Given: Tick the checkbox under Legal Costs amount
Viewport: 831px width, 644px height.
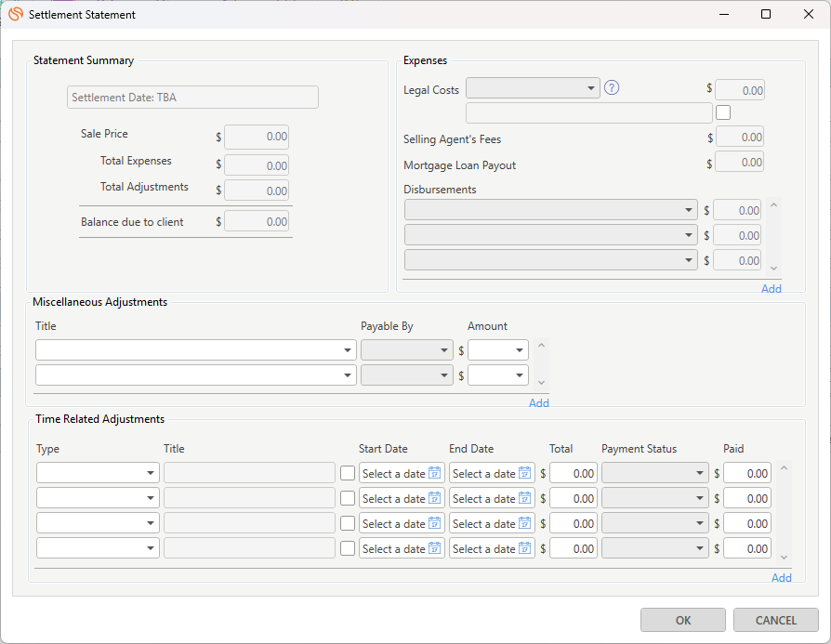Looking at the screenshot, I should (x=723, y=112).
